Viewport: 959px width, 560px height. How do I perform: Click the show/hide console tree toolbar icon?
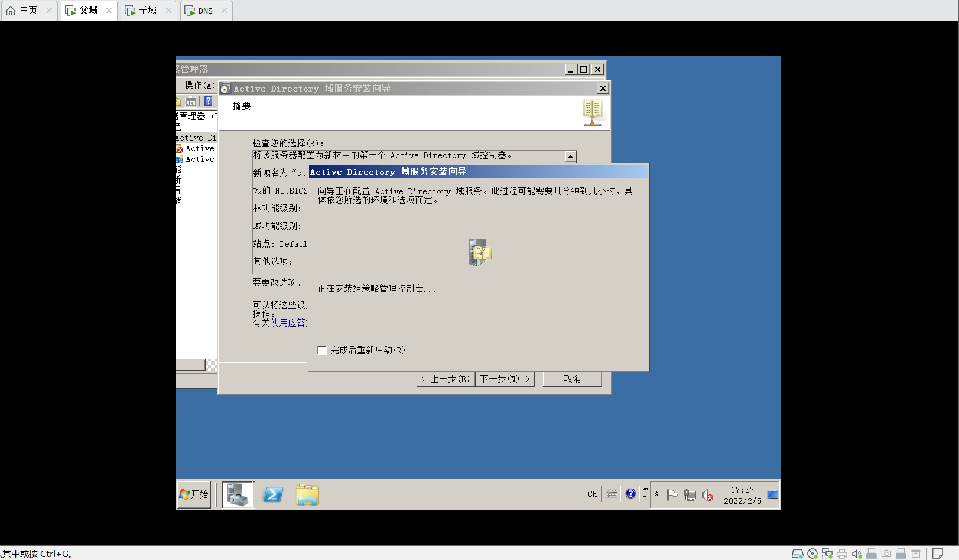(x=191, y=101)
